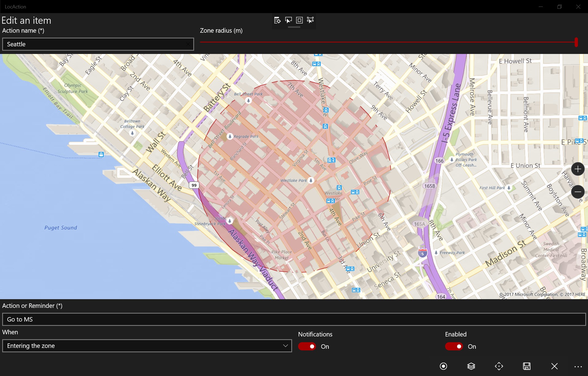
Task: Click the Pike Place Market label on map
Action: [x=281, y=255]
